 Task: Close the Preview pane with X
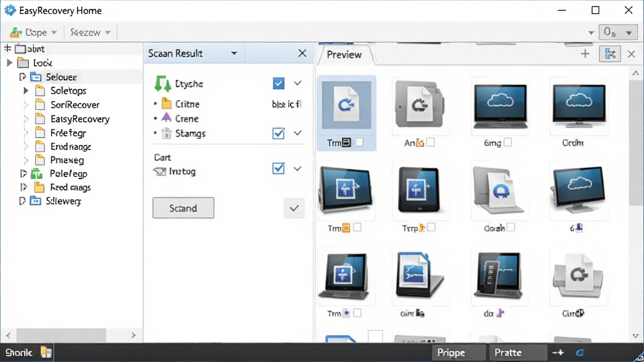pos(631,54)
